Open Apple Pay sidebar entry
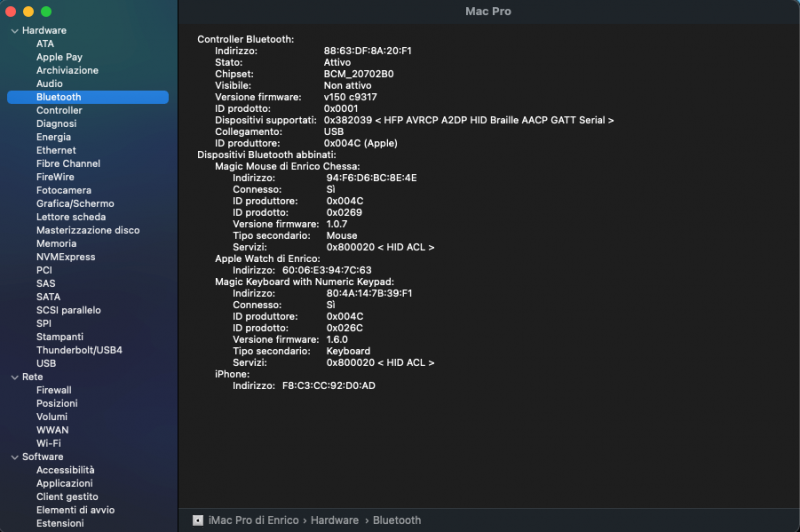 point(59,57)
